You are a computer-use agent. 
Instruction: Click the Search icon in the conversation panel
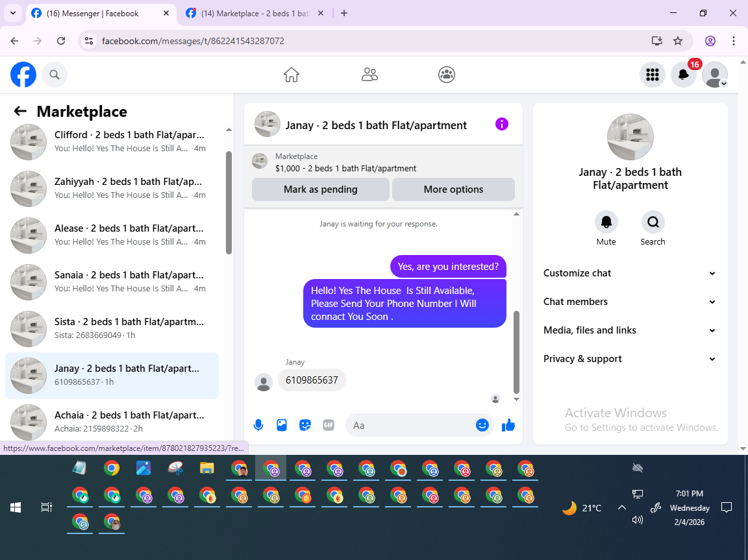coord(653,222)
